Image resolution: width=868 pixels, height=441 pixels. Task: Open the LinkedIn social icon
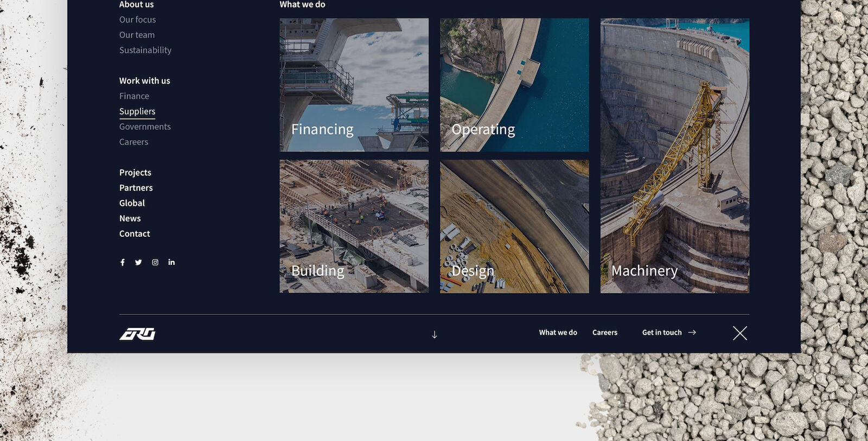[x=171, y=262]
